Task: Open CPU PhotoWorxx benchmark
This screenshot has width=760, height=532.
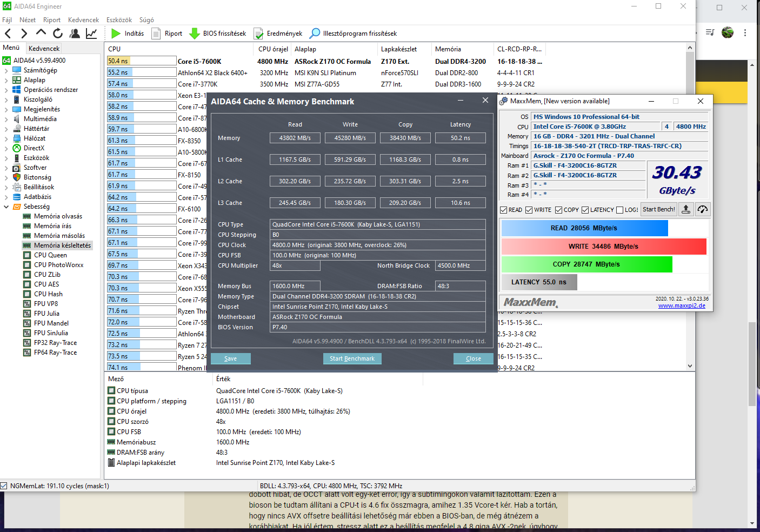Action: click(x=58, y=265)
